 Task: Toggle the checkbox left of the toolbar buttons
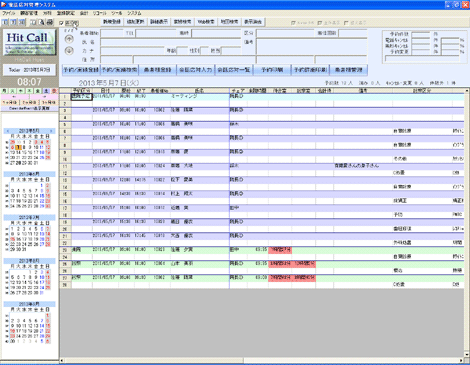pyautogui.click(x=61, y=23)
